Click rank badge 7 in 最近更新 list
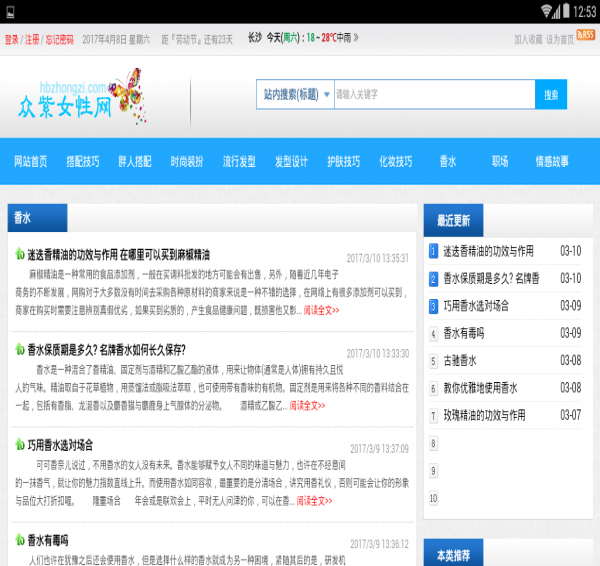The height and width of the screenshot is (566, 600). (433, 416)
